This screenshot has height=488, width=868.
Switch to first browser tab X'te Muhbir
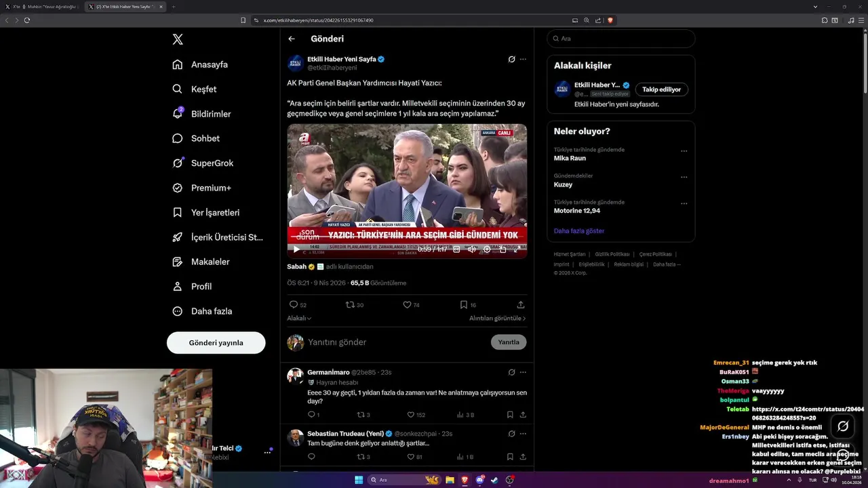click(42, 6)
